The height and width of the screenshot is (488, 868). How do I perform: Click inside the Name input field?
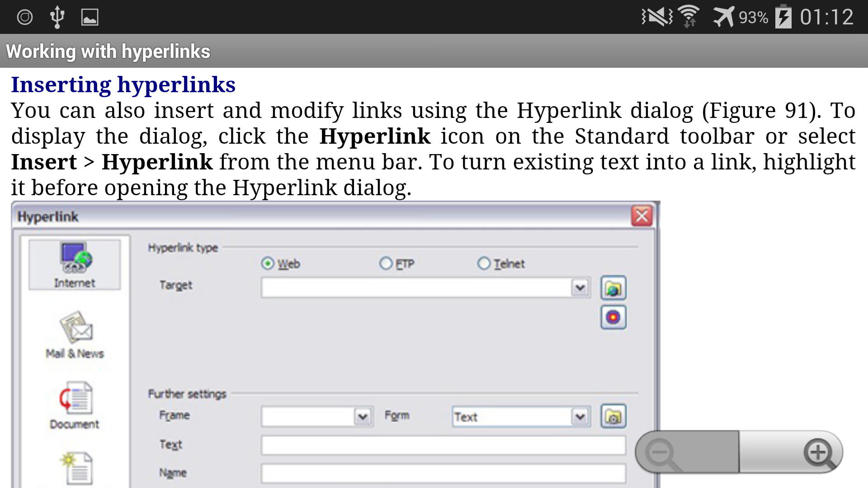coord(443,474)
